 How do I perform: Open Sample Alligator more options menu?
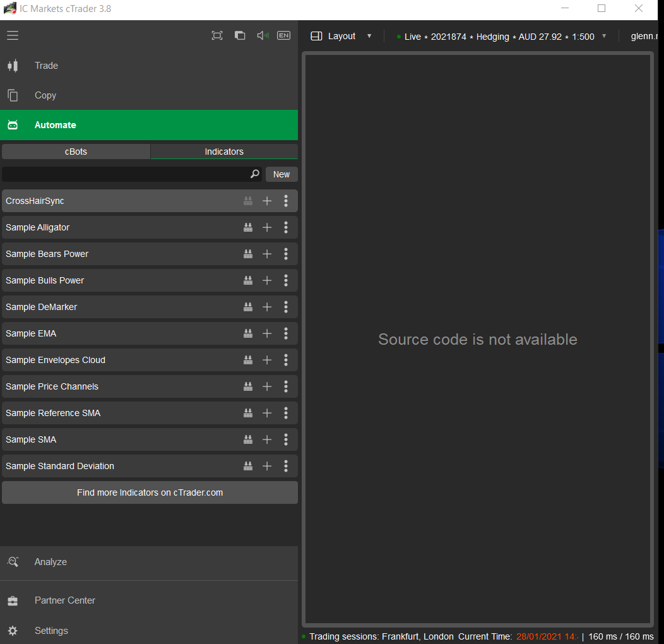click(286, 227)
